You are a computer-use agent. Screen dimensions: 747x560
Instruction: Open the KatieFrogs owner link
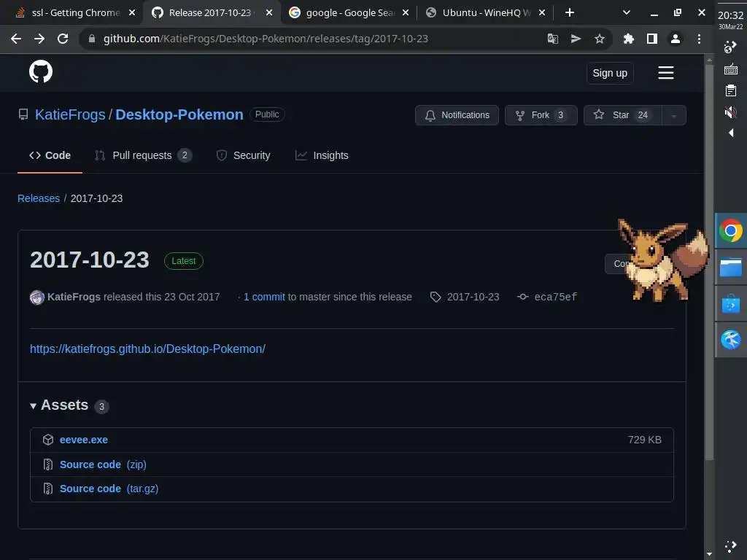tap(70, 114)
